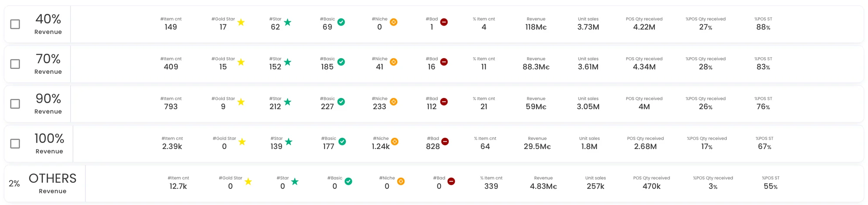Image resolution: width=868 pixels, height=205 pixels.
Task: Click the green Star icon in 70% row
Action: pyautogui.click(x=287, y=62)
